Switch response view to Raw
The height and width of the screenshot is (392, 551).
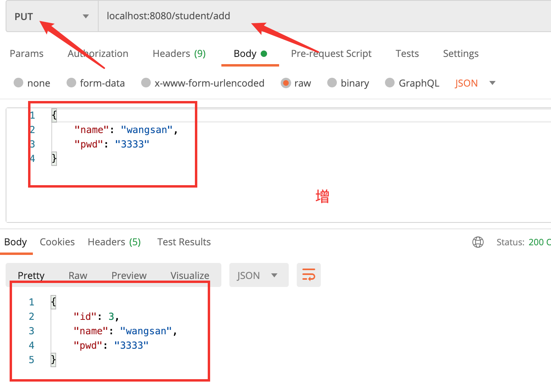pyautogui.click(x=78, y=275)
